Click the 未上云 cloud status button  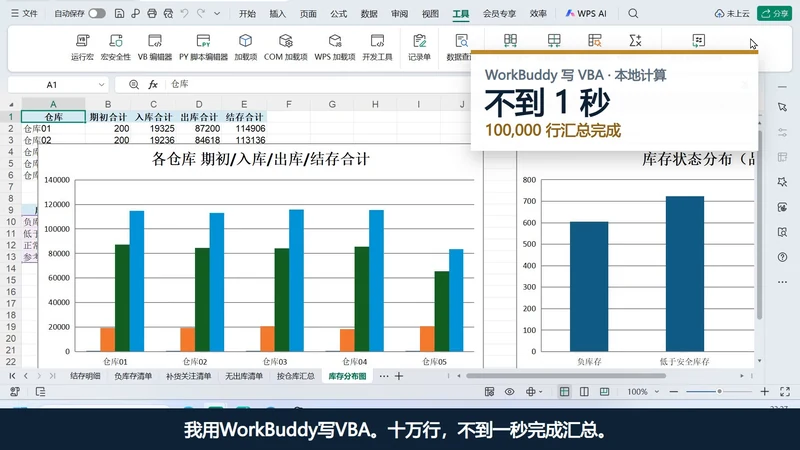tap(732, 14)
